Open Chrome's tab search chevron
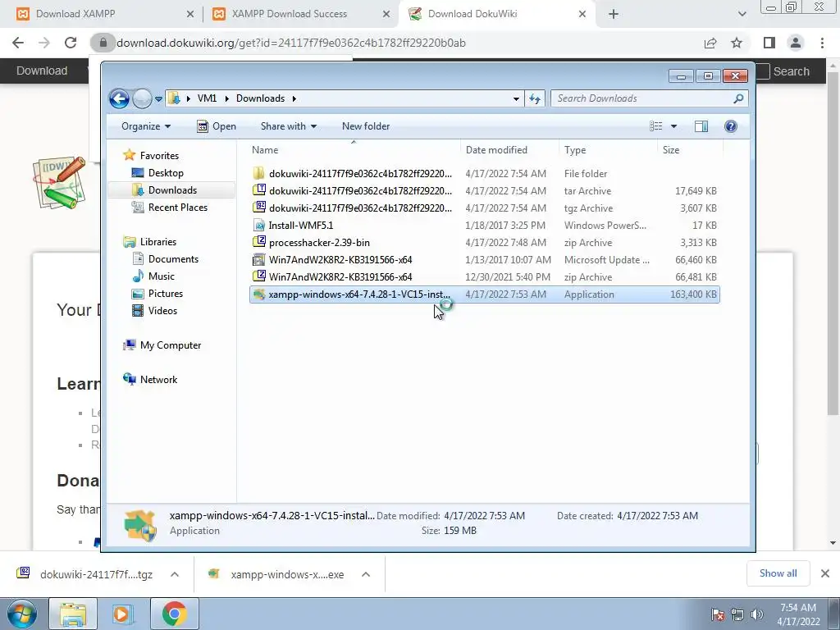840x630 pixels. [742, 15]
